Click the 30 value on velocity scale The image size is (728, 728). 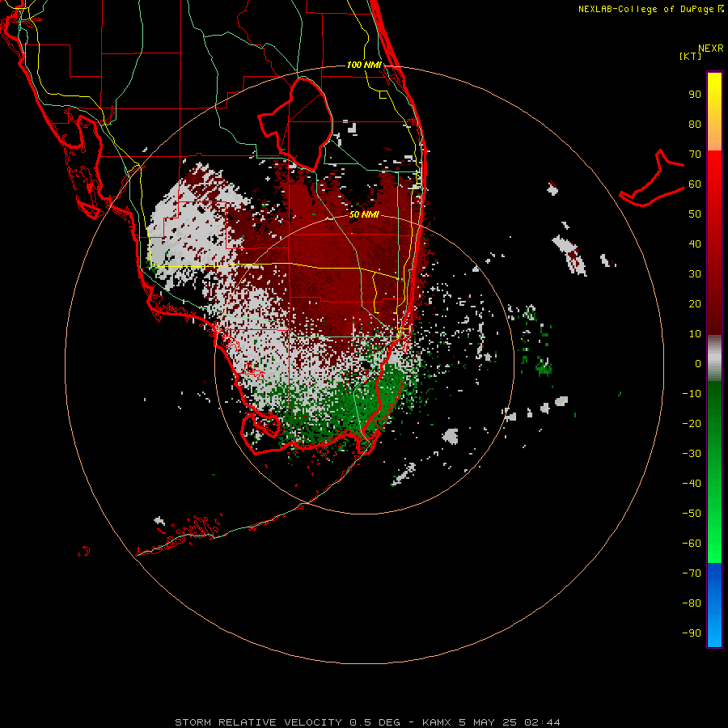click(695, 274)
